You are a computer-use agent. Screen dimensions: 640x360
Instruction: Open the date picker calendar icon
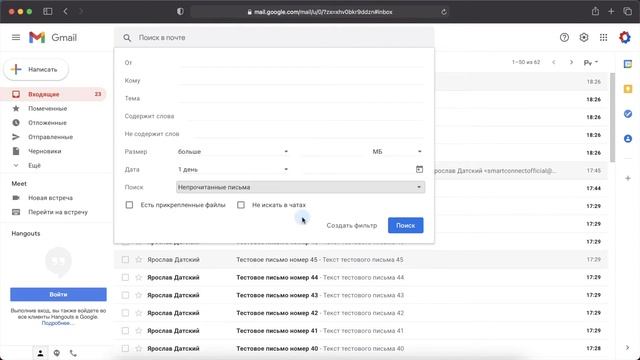(x=419, y=169)
